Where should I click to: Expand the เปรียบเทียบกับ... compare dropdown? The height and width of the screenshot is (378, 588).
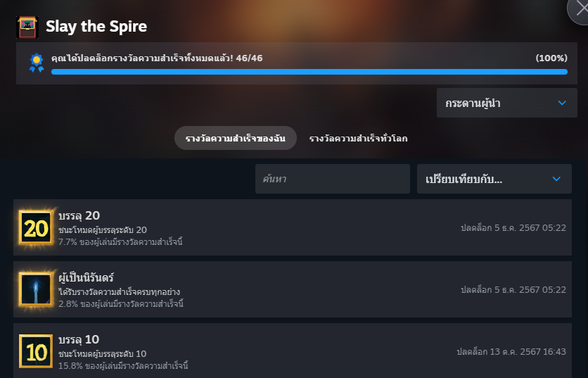(x=494, y=179)
